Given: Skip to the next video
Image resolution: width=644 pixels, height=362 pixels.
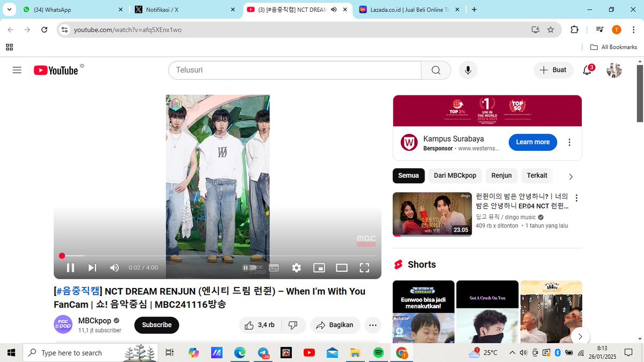Looking at the screenshot, I should point(92,268).
